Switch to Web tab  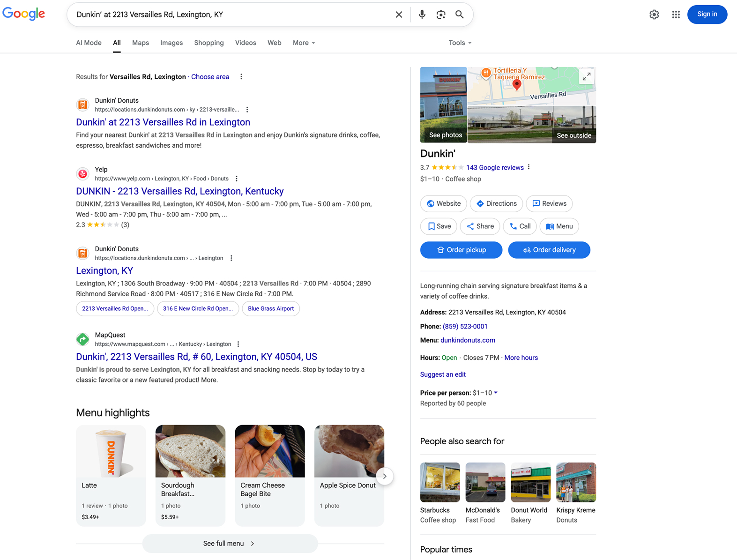pyautogui.click(x=274, y=43)
